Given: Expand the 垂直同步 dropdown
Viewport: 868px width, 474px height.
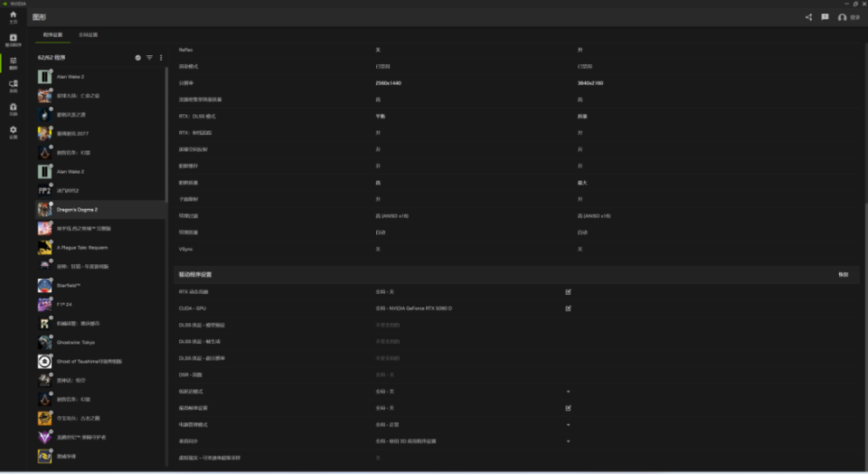Looking at the screenshot, I should tap(568, 441).
